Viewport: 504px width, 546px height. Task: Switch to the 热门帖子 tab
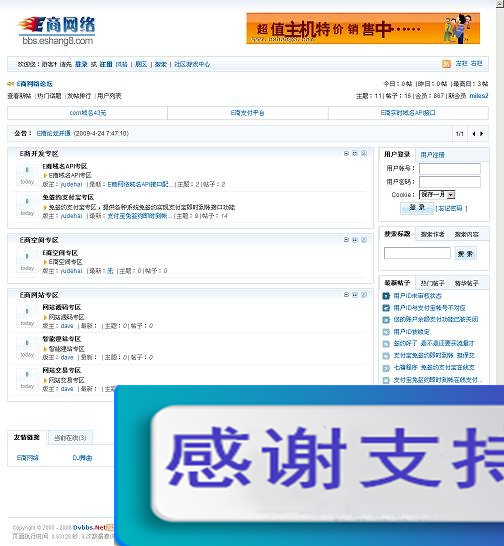[432, 283]
